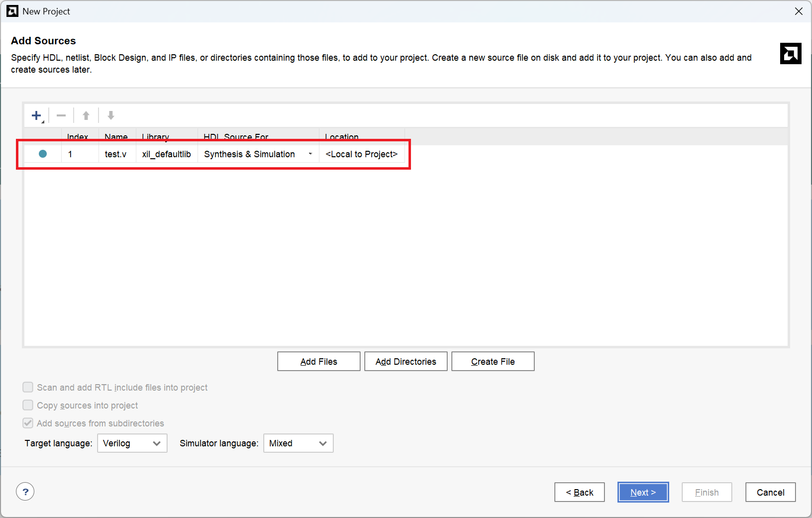Click the minus Remove source icon
Image resolution: width=812 pixels, height=518 pixels.
[61, 116]
